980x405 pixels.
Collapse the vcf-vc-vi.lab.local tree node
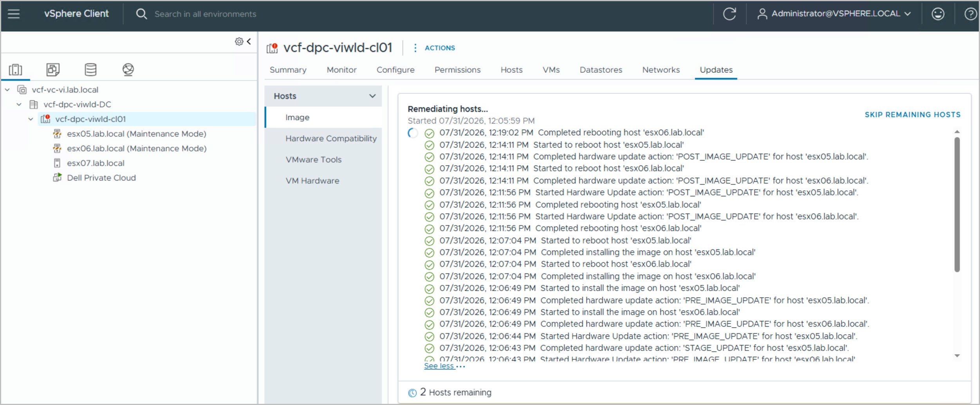[x=7, y=90]
